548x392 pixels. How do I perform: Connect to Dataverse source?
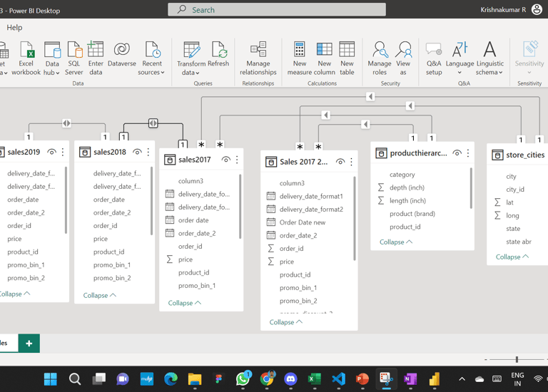point(121,54)
